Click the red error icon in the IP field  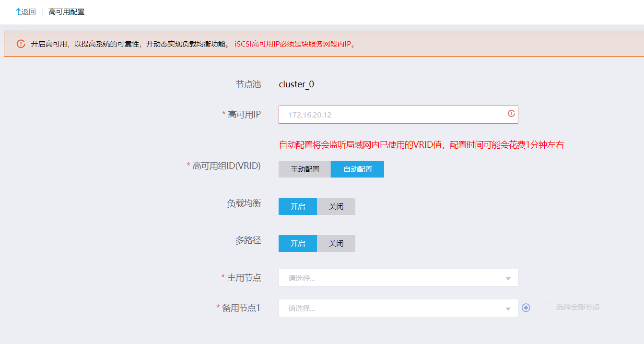pos(511,114)
